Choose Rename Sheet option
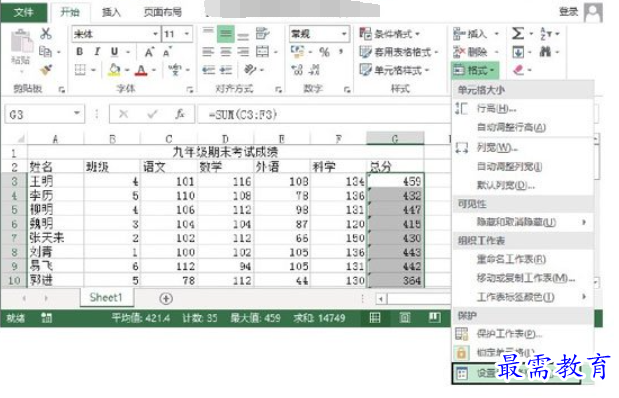 (x=523, y=259)
